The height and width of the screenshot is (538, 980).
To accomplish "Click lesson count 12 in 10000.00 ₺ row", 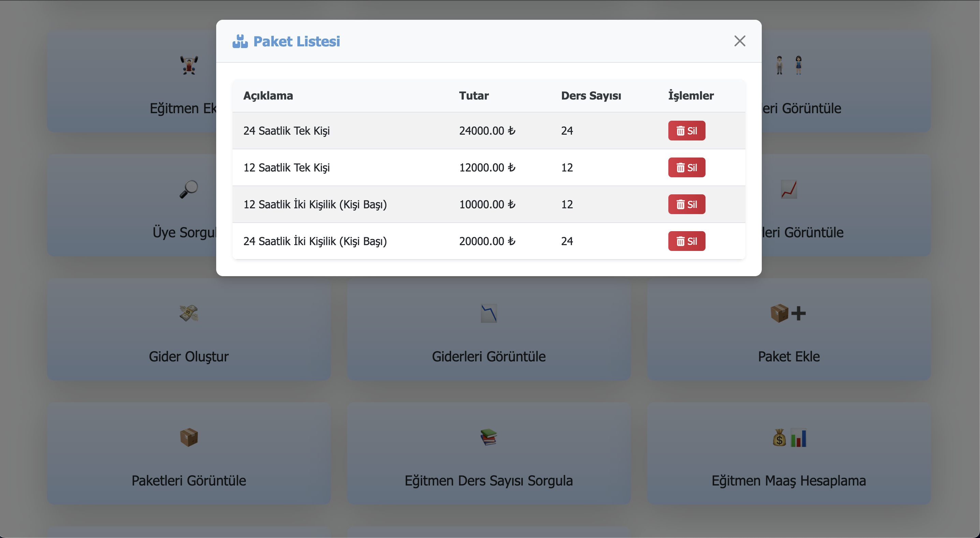I will tap(567, 204).
